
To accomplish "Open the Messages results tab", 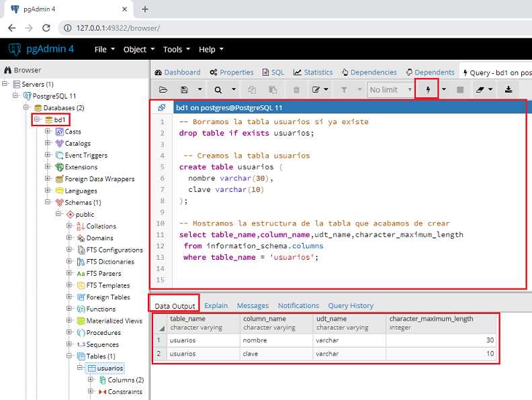I will 253,306.
